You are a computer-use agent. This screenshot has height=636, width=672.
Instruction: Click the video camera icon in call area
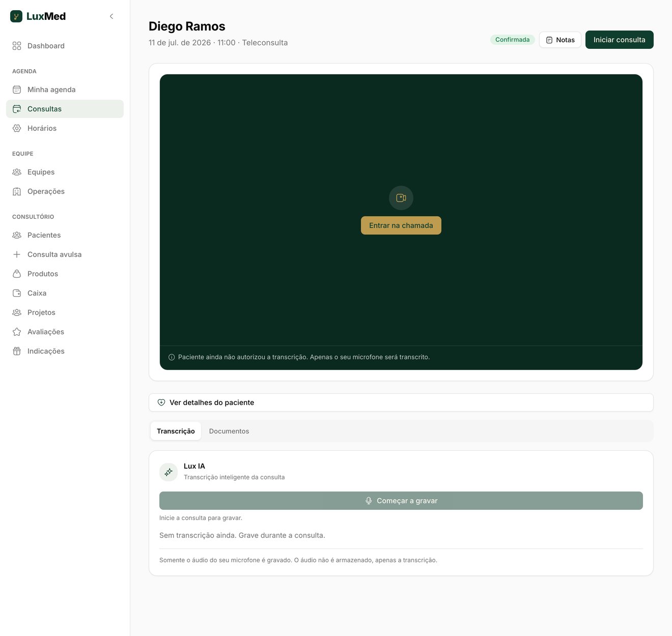pos(401,198)
